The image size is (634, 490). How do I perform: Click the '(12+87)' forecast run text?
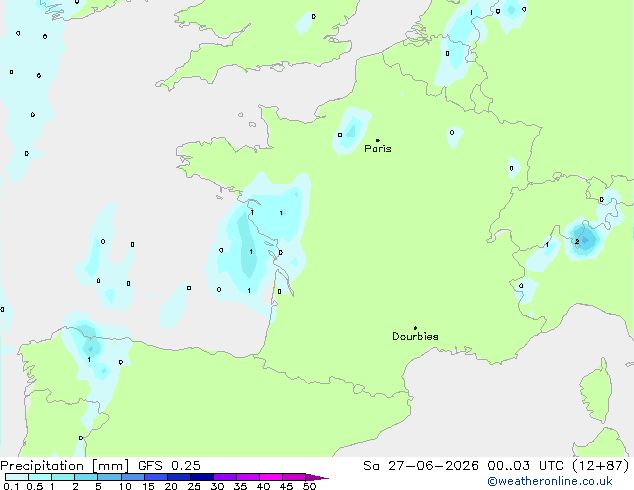(x=601, y=466)
